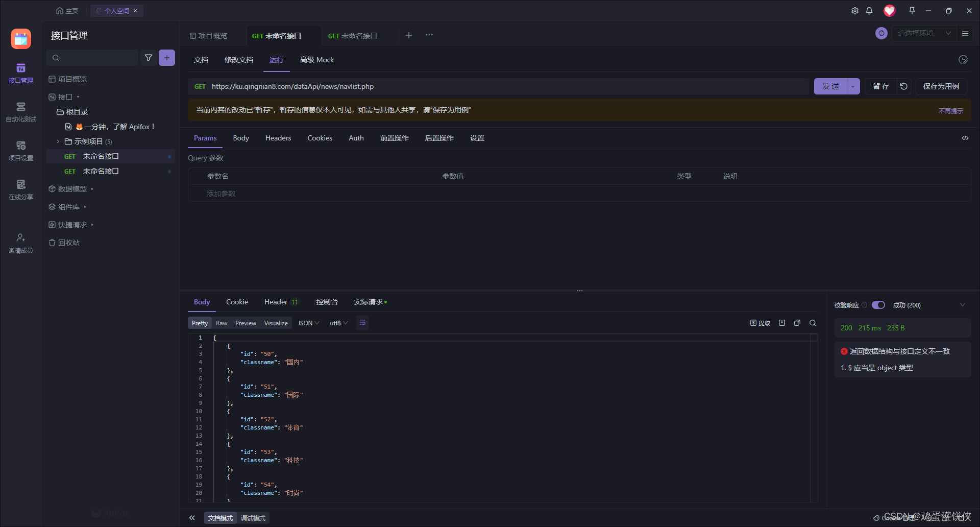Open the utf8 encoding dropdown
980x527 pixels.
point(338,323)
